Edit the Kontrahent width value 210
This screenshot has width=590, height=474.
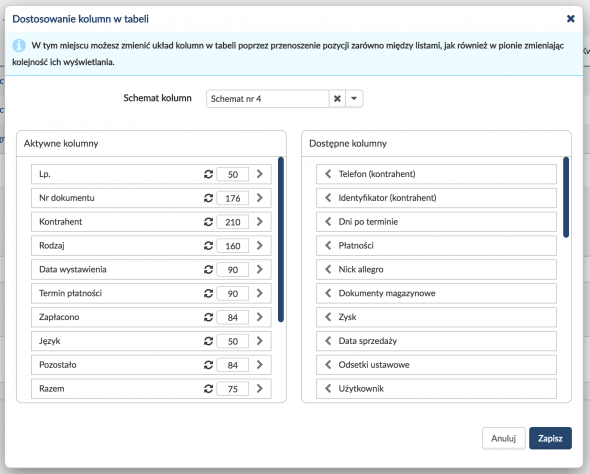tap(233, 222)
